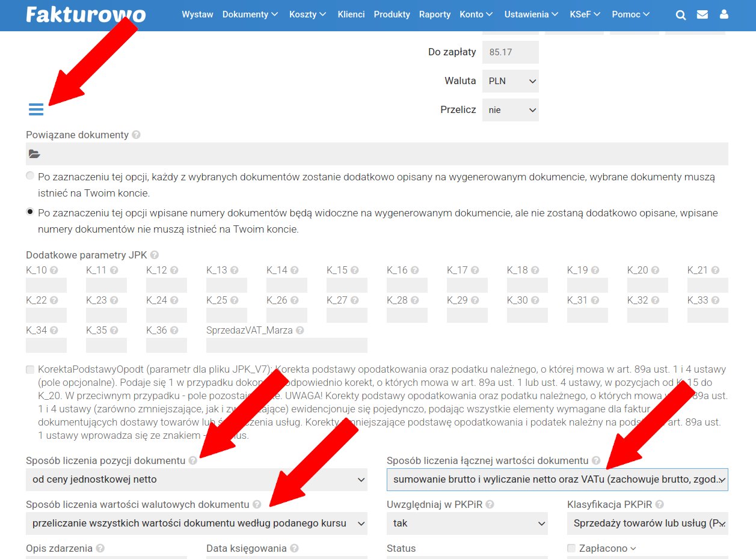Open the user profile icon
The width and height of the screenshot is (756, 559).
click(x=724, y=15)
